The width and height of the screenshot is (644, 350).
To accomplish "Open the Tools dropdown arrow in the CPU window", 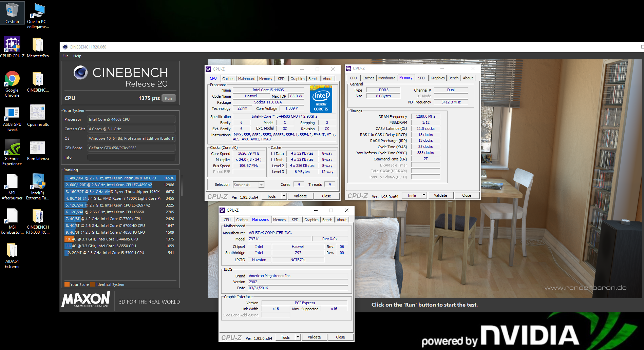I will coord(284,196).
